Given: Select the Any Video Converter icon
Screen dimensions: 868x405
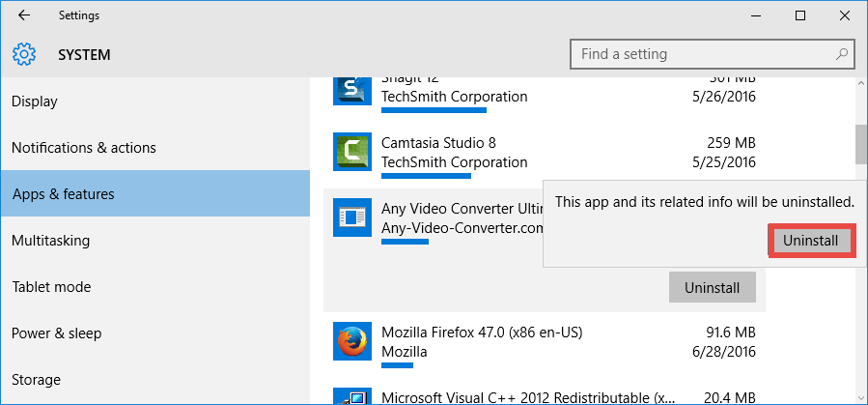Looking at the screenshot, I should point(352,217).
